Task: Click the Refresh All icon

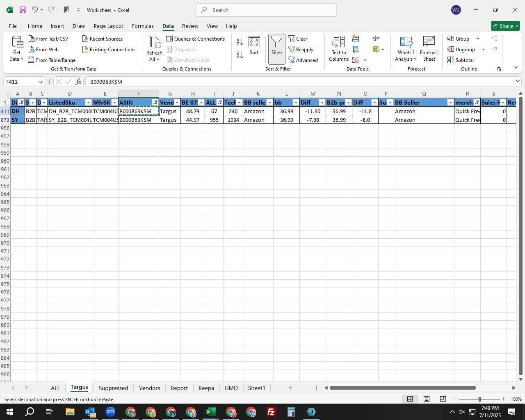Action: click(155, 42)
